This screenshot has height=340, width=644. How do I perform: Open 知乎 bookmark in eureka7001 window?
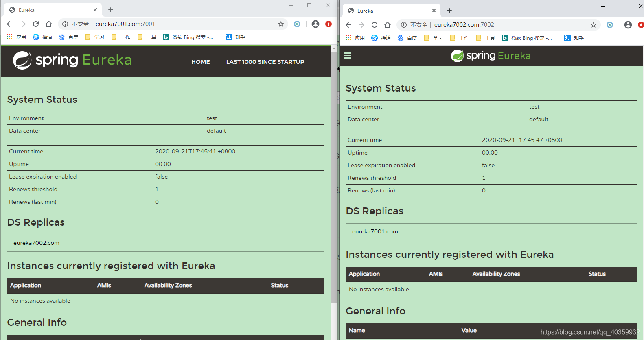(235, 37)
